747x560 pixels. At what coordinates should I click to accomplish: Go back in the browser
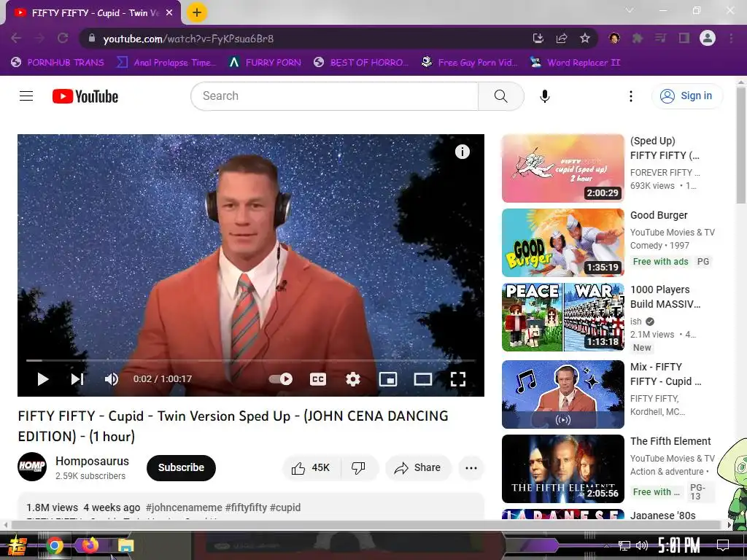tap(16, 38)
